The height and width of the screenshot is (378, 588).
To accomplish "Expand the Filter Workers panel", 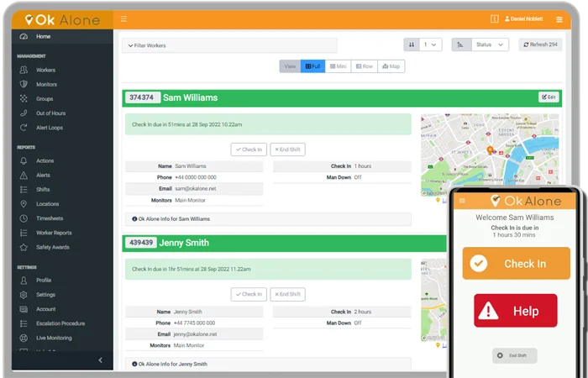I will (x=229, y=45).
